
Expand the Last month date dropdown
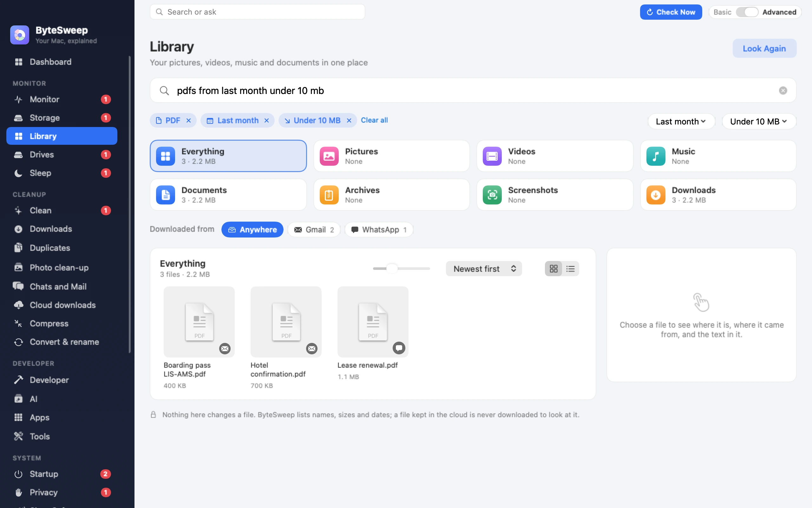681,121
